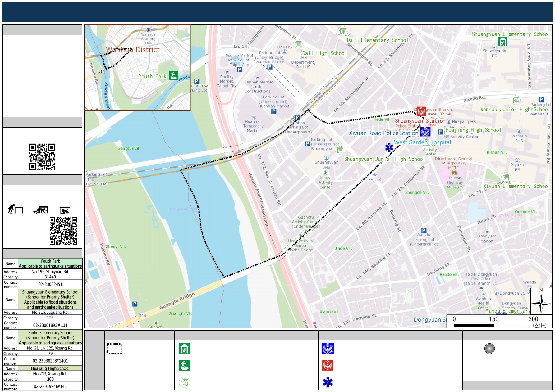Click 'Xiyuan Road Police Station' map label
This screenshot has height=392, width=555.
384,133
